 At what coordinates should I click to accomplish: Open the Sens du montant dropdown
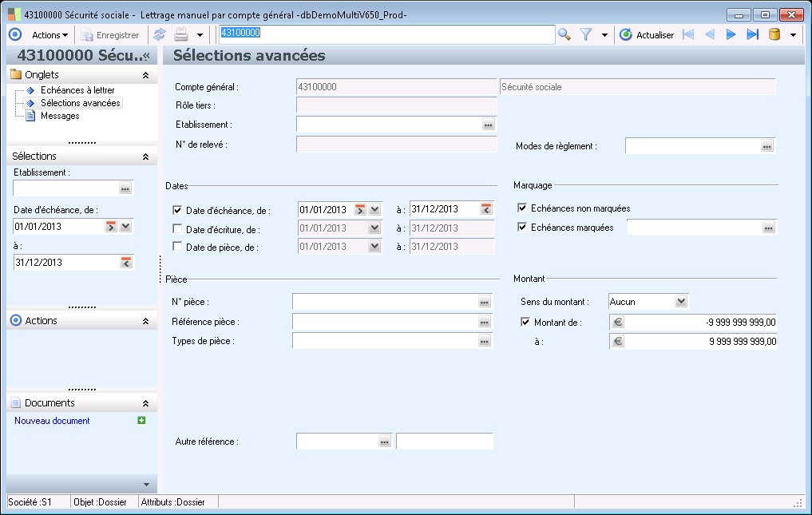(x=680, y=301)
